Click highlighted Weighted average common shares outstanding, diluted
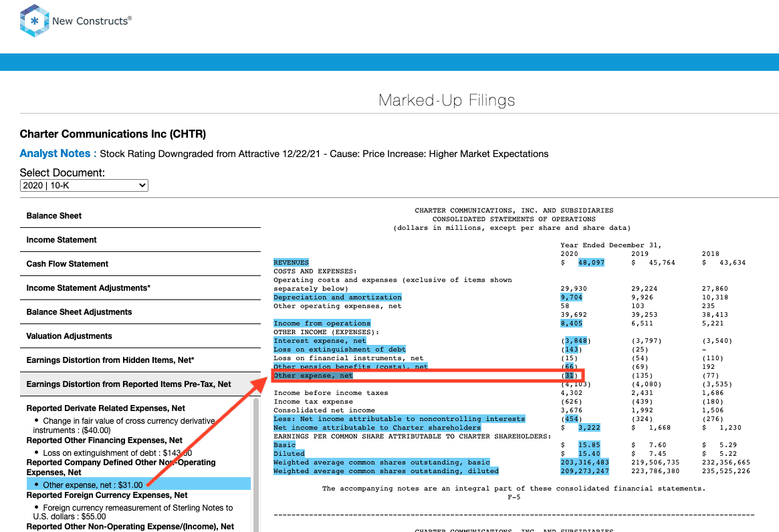Viewport: 779px width, 532px height. coord(386,471)
